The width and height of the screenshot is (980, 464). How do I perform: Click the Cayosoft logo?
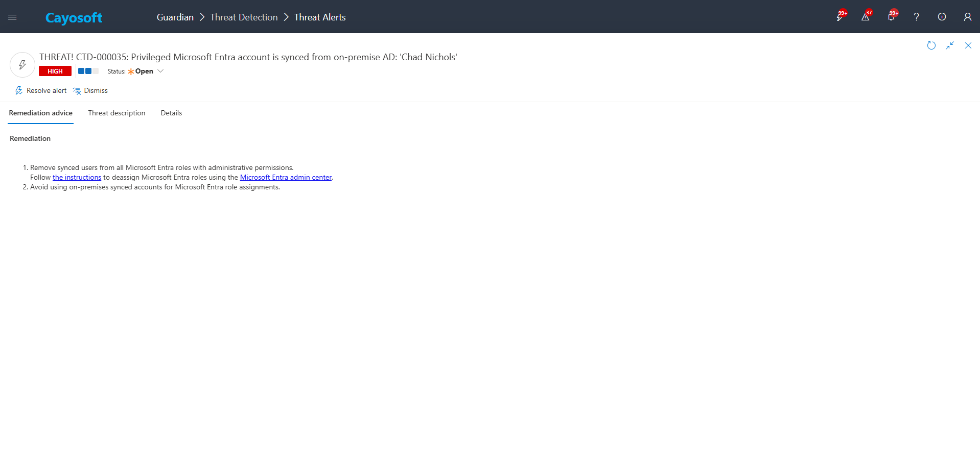tap(74, 18)
